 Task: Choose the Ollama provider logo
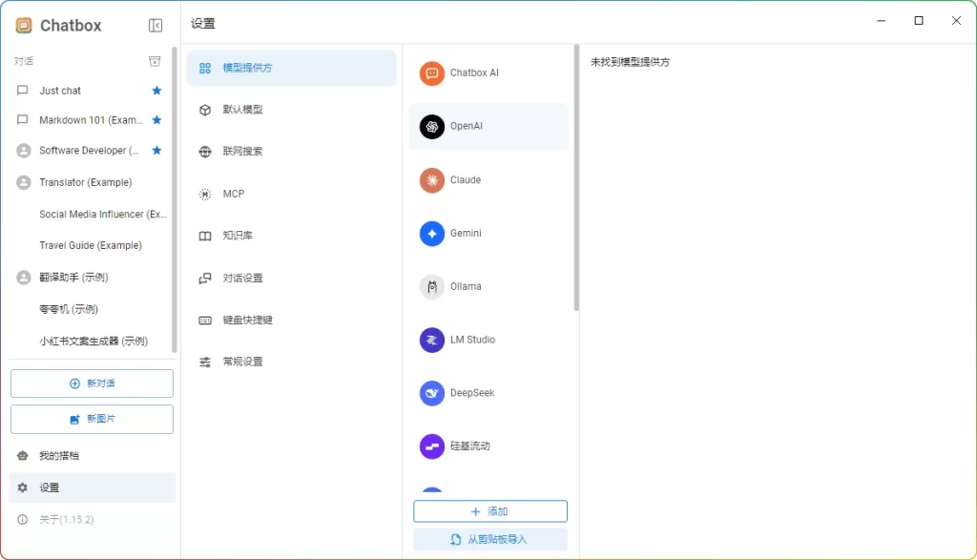click(432, 286)
